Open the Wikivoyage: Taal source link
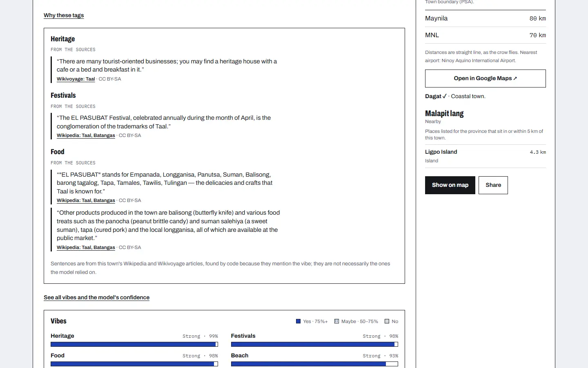The image size is (588, 368). [x=76, y=79]
